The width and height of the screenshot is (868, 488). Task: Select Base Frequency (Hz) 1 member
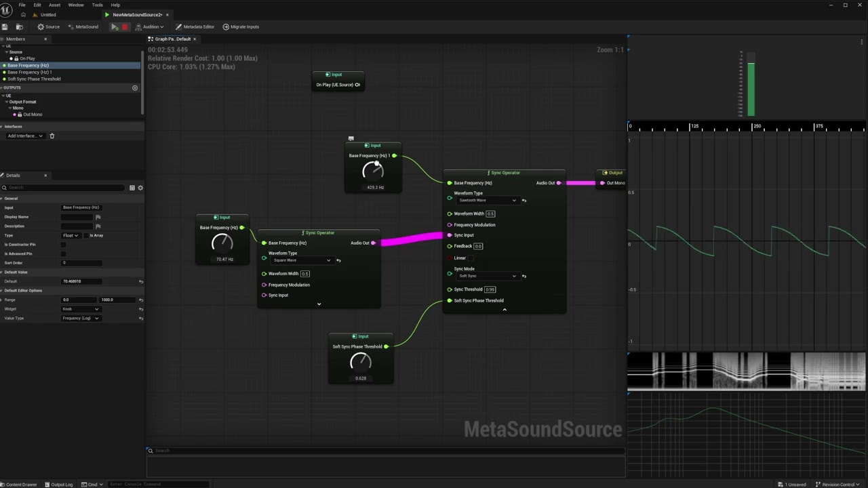coord(30,72)
